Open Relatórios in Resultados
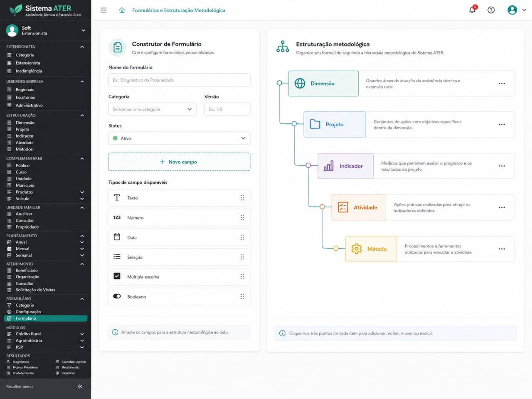 69,373
